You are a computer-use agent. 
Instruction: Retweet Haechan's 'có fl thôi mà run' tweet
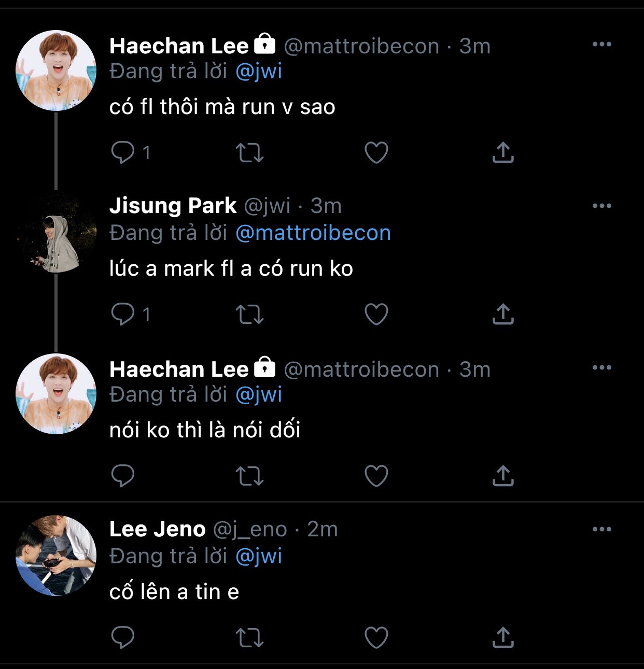tap(249, 153)
